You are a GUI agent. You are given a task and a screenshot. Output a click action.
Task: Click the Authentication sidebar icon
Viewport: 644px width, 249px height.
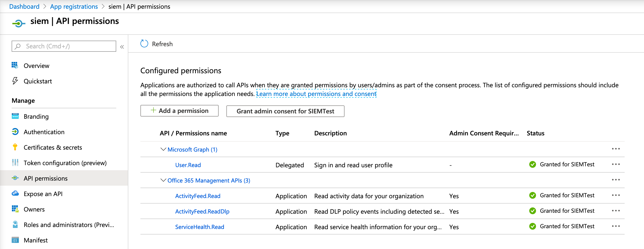(15, 132)
